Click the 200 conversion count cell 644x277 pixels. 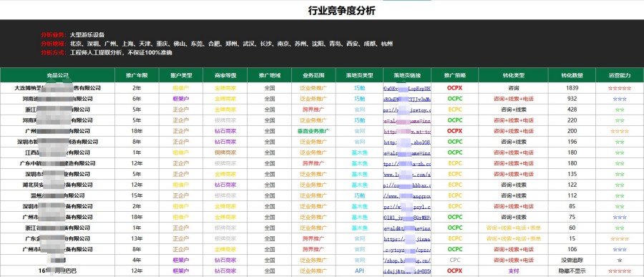click(x=572, y=131)
